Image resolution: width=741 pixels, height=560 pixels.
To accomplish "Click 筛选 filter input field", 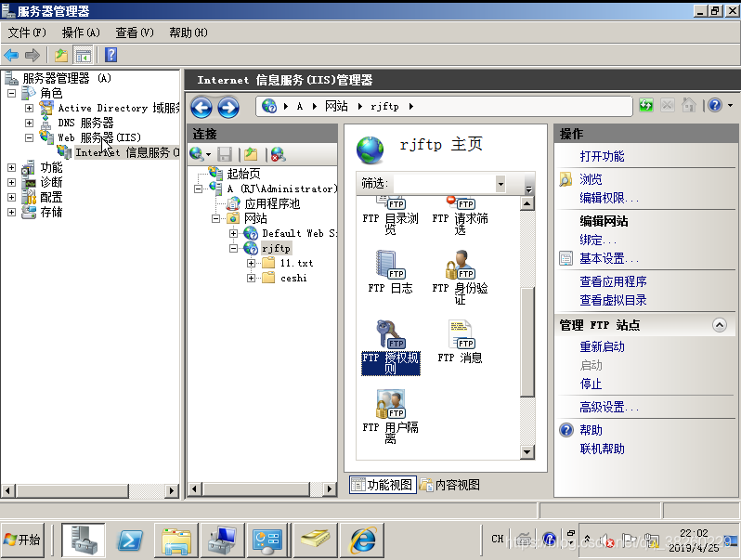I will click(444, 184).
